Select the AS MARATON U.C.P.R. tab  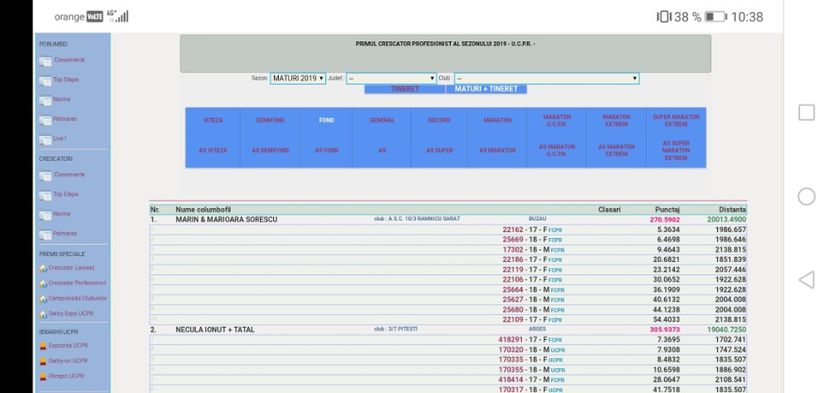pyautogui.click(x=556, y=150)
